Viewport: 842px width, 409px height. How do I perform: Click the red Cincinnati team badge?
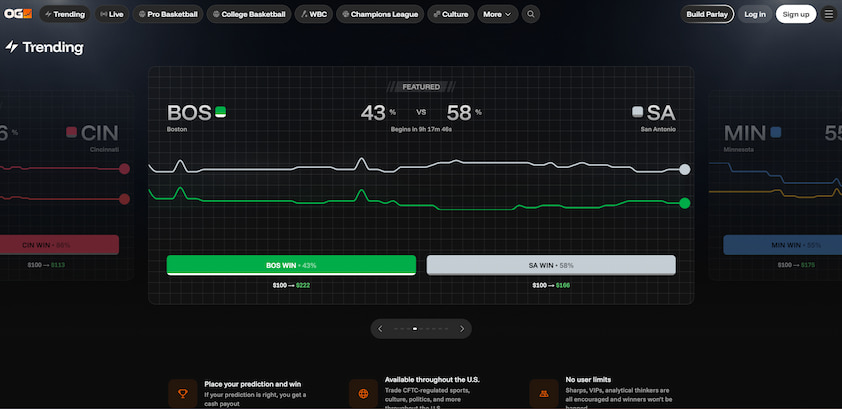71,132
